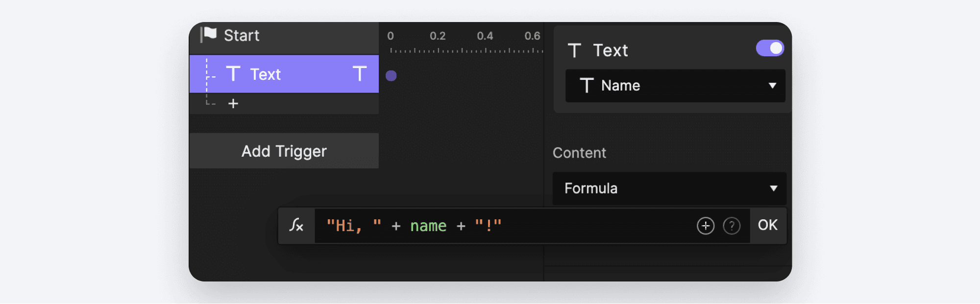This screenshot has width=980, height=304.
Task: Click the keyframe T icon on the Text row
Action: [x=360, y=74]
